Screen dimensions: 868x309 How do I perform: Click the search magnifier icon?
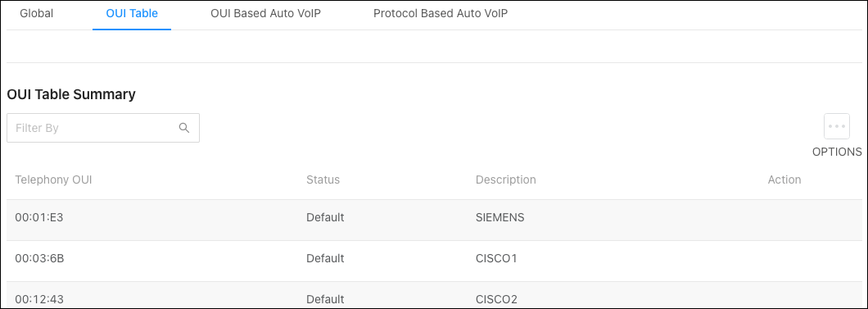(184, 128)
